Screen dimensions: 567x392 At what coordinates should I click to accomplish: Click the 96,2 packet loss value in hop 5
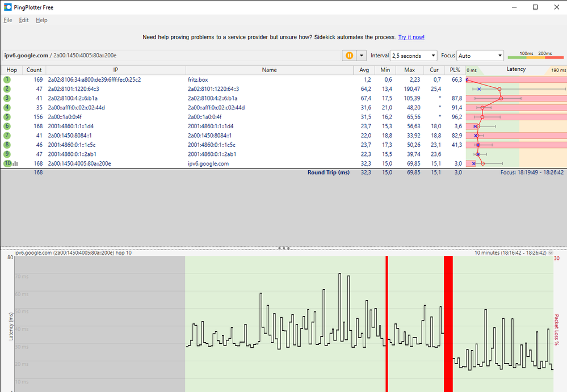[x=457, y=117]
